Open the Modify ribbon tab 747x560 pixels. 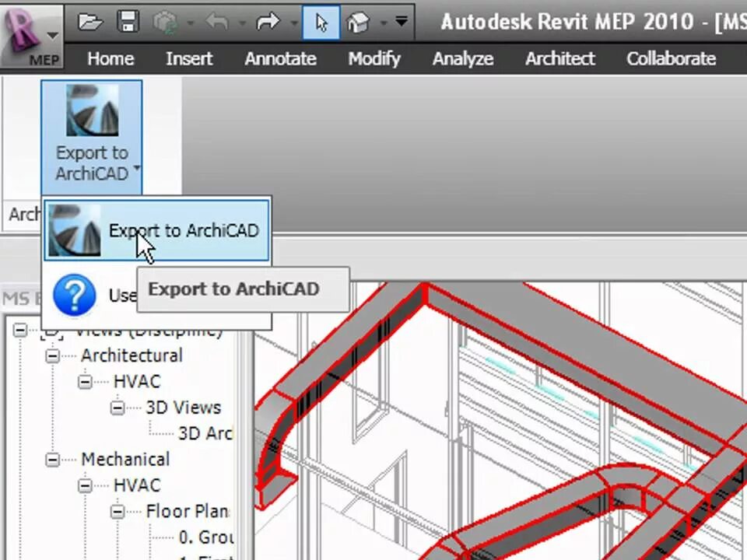pos(374,58)
